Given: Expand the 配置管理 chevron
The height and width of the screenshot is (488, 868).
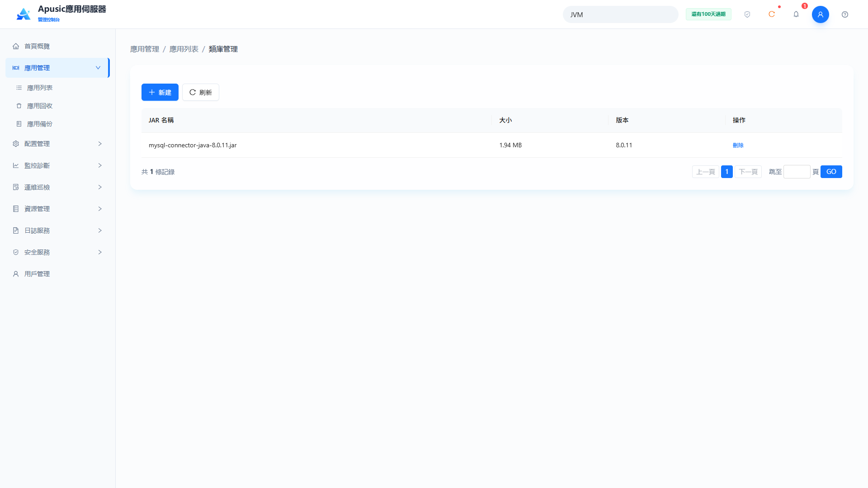Looking at the screenshot, I should click(x=100, y=144).
